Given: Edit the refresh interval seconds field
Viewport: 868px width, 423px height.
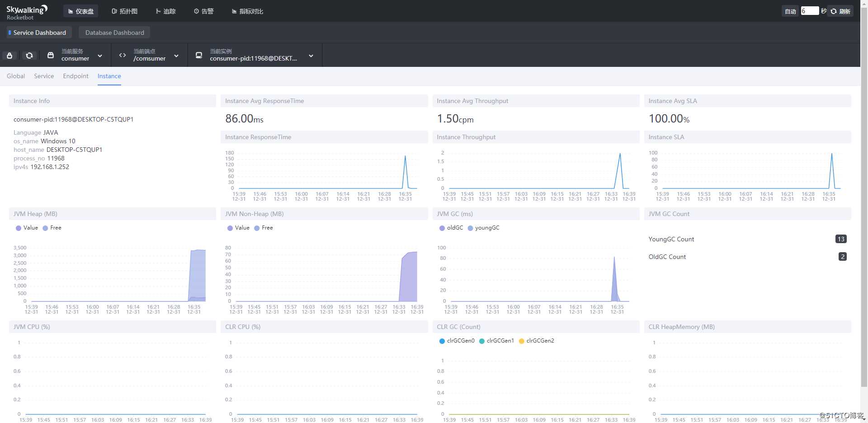Looking at the screenshot, I should 810,11.
